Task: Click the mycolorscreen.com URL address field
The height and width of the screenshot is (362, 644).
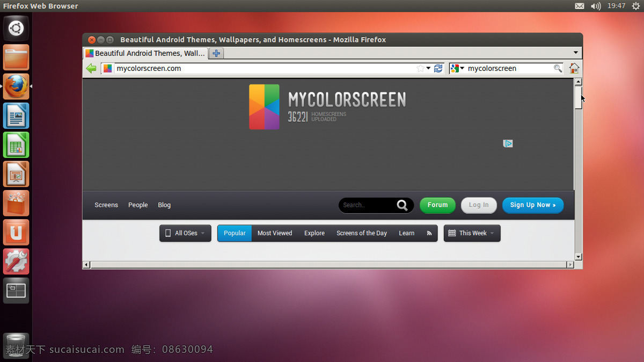Action: 266,68
